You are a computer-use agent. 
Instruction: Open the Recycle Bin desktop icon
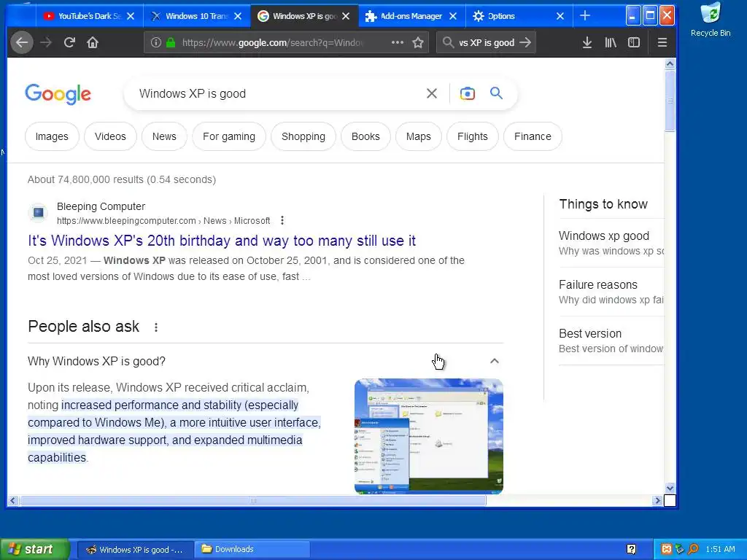pos(711,20)
